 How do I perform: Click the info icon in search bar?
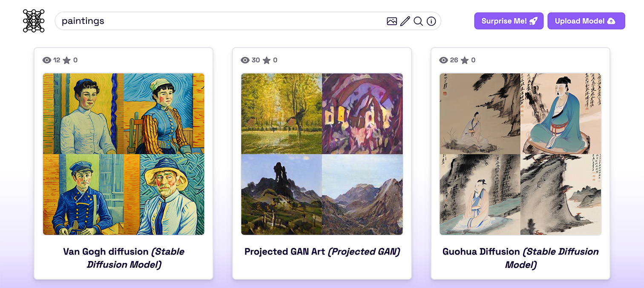pos(431,21)
